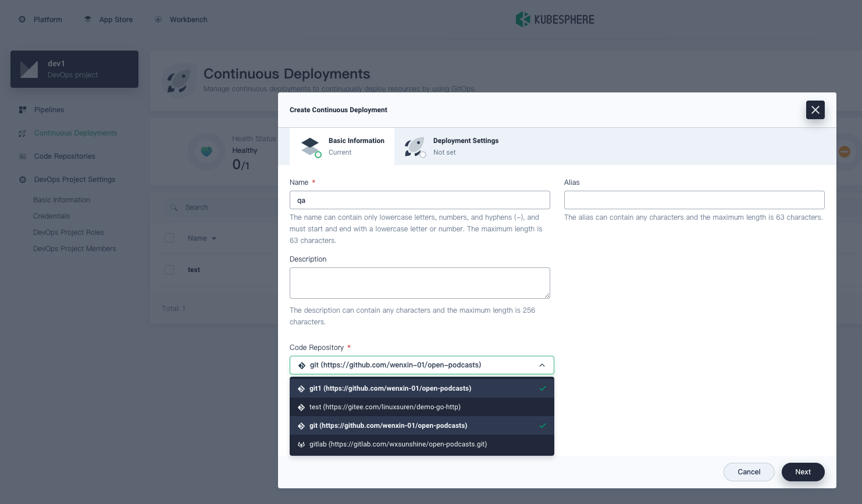Open the Workbench
Viewport: 862px width, 504px height.
point(180,19)
